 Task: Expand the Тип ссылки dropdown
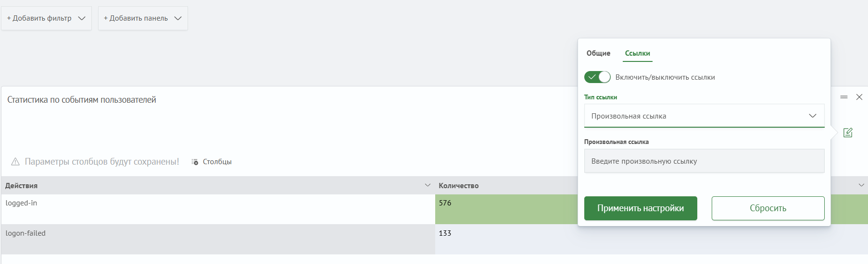click(704, 116)
